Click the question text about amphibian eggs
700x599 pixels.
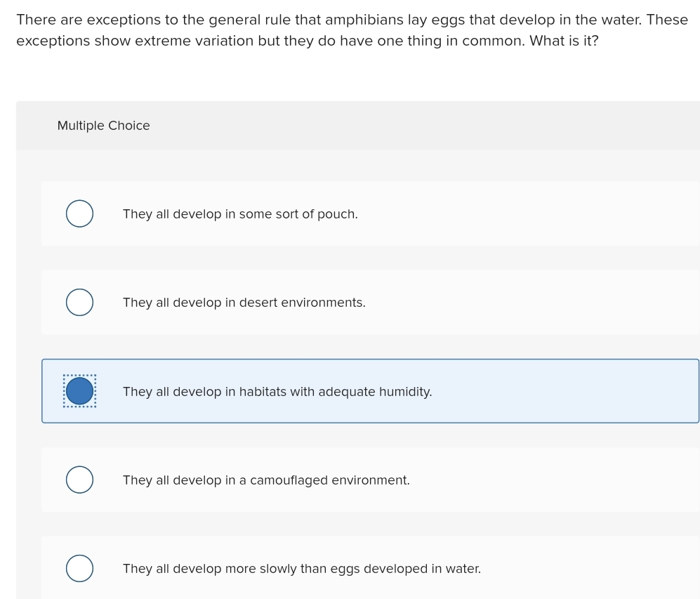[x=351, y=29]
